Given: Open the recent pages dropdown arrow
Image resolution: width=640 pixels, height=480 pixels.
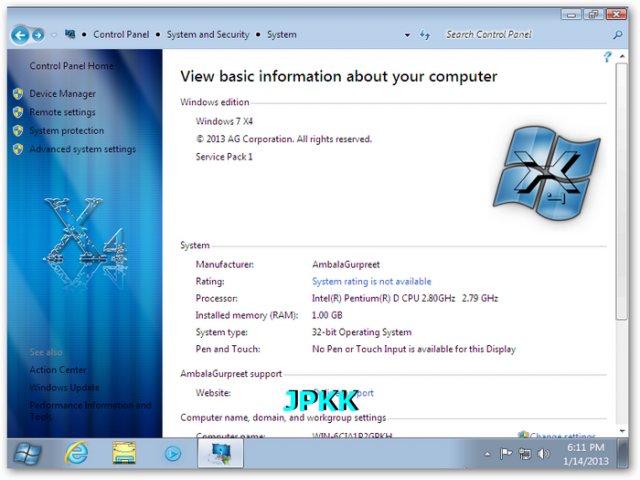Looking at the screenshot, I should [54, 35].
